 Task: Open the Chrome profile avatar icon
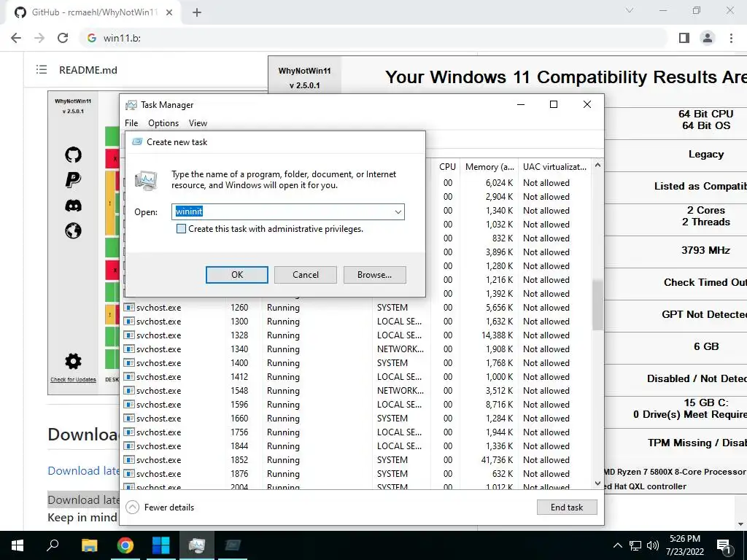pyautogui.click(x=708, y=38)
